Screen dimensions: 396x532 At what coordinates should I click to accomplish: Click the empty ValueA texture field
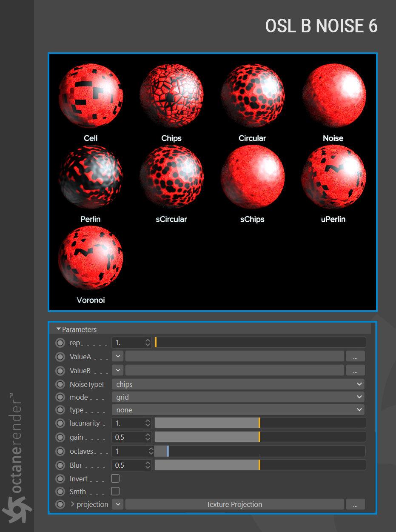(x=234, y=356)
